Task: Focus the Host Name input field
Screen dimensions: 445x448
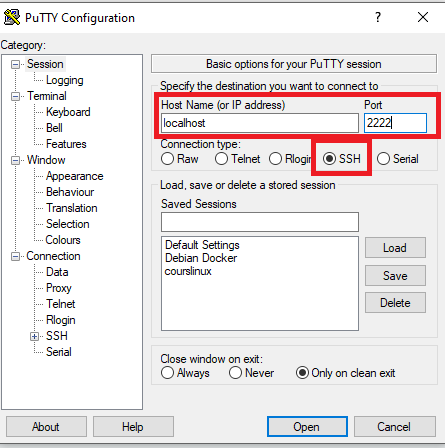Action: coord(260,123)
